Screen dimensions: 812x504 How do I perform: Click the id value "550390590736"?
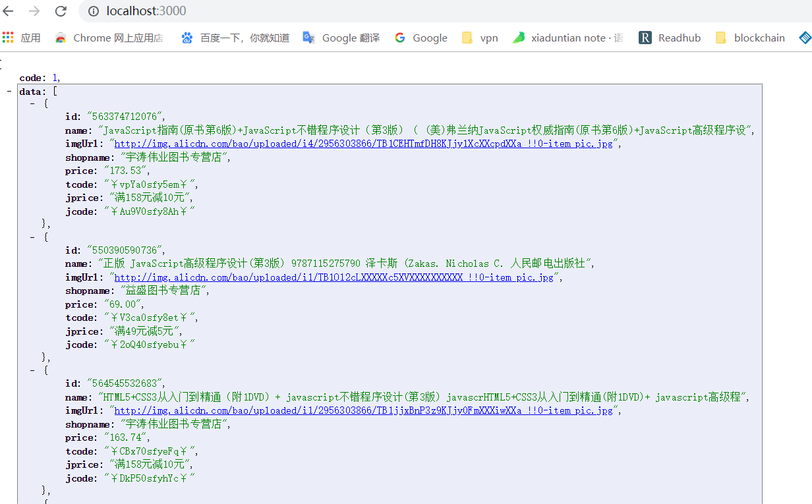point(125,250)
